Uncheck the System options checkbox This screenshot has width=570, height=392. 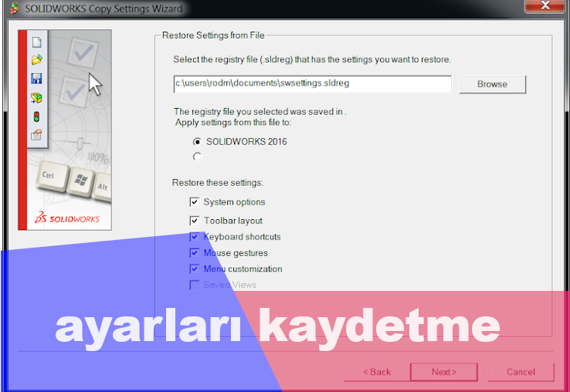tap(195, 202)
